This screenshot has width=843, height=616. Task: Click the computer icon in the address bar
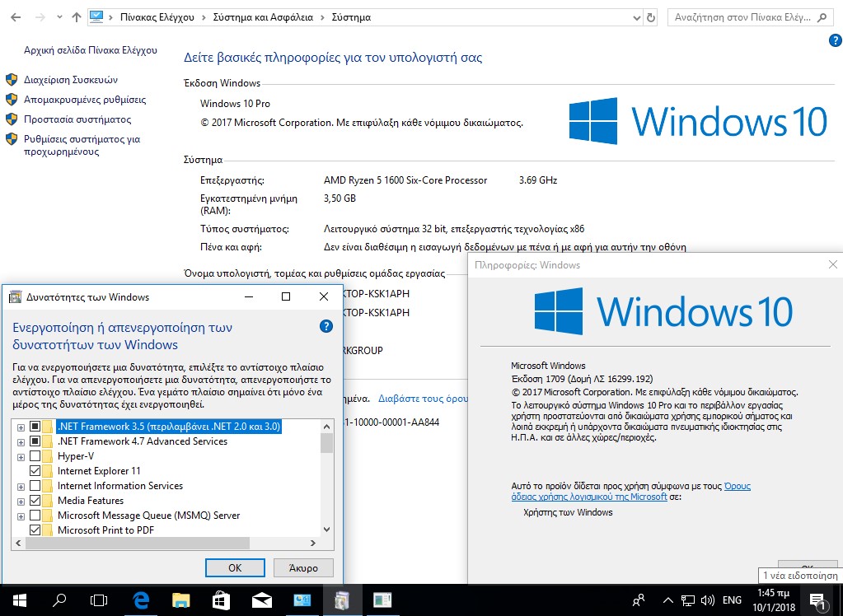coord(96,16)
